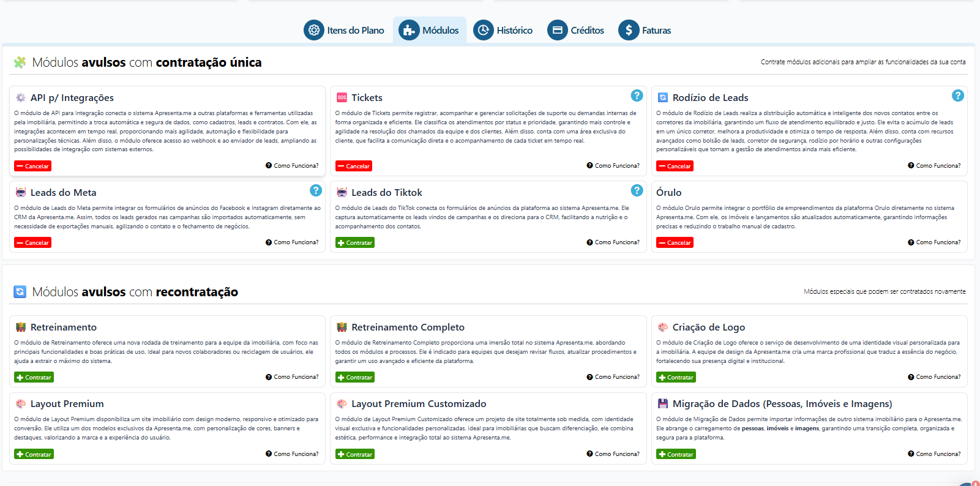Cancel the Órulo module
The height and width of the screenshot is (486, 980).
[x=675, y=243]
